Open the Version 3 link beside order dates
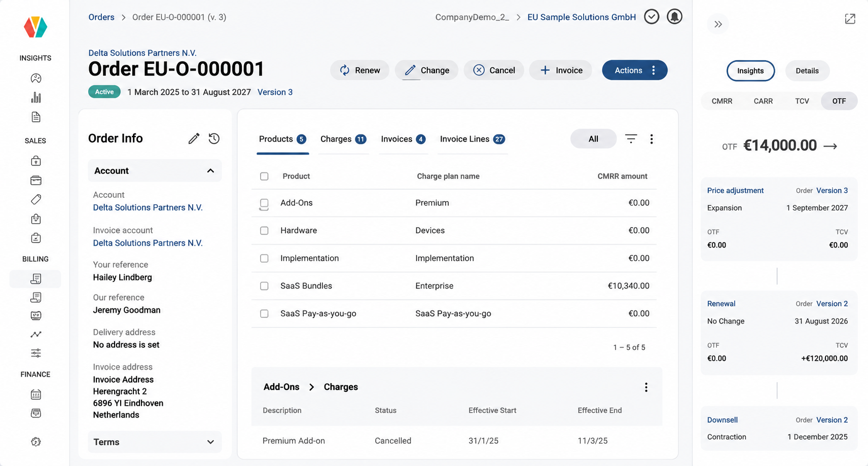 point(275,92)
